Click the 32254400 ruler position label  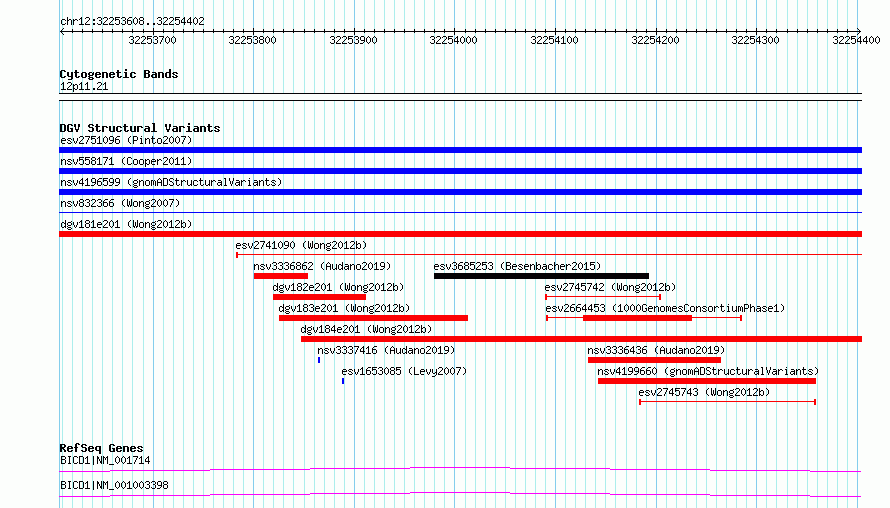coord(856,40)
